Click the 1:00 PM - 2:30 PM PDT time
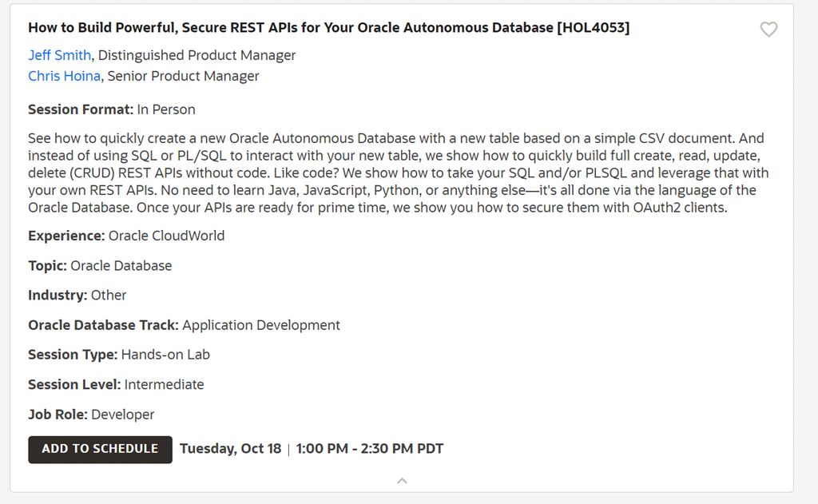Screen dimensions: 818x504 coord(369,448)
